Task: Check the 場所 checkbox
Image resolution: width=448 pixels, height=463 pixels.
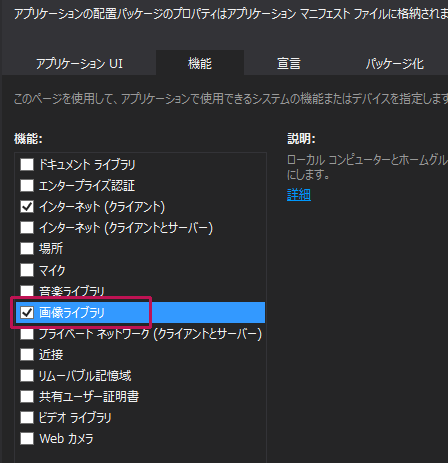Action: pos(27,249)
